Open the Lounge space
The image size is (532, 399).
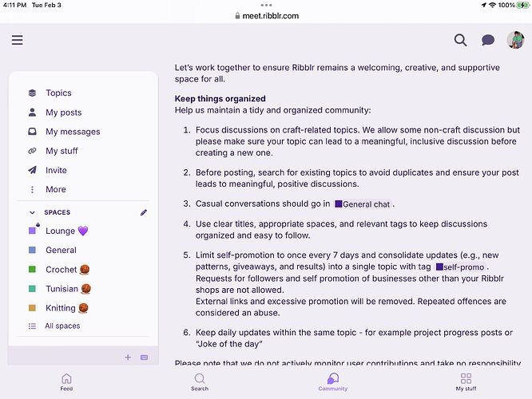pos(60,231)
